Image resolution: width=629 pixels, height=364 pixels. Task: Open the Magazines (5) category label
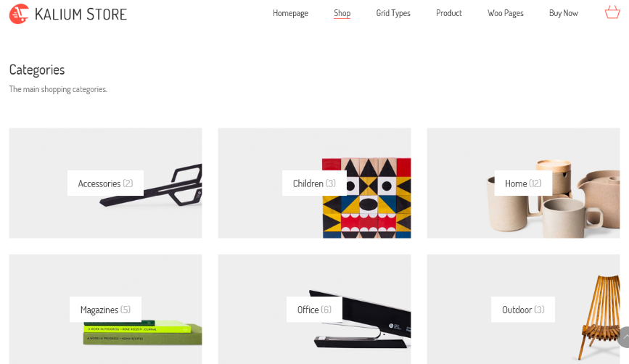(105, 310)
